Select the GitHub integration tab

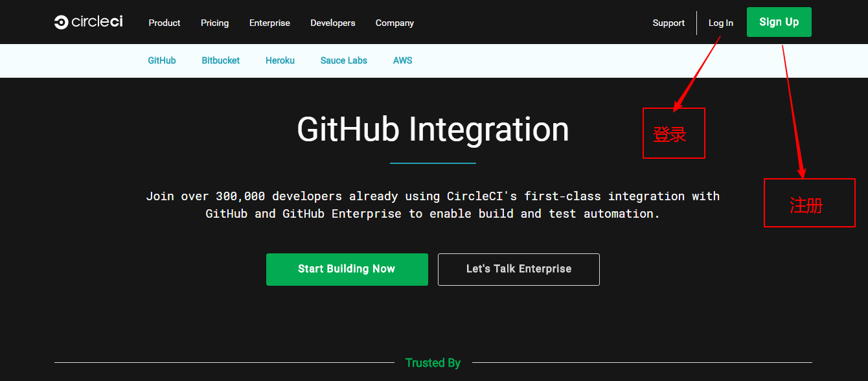coord(162,60)
